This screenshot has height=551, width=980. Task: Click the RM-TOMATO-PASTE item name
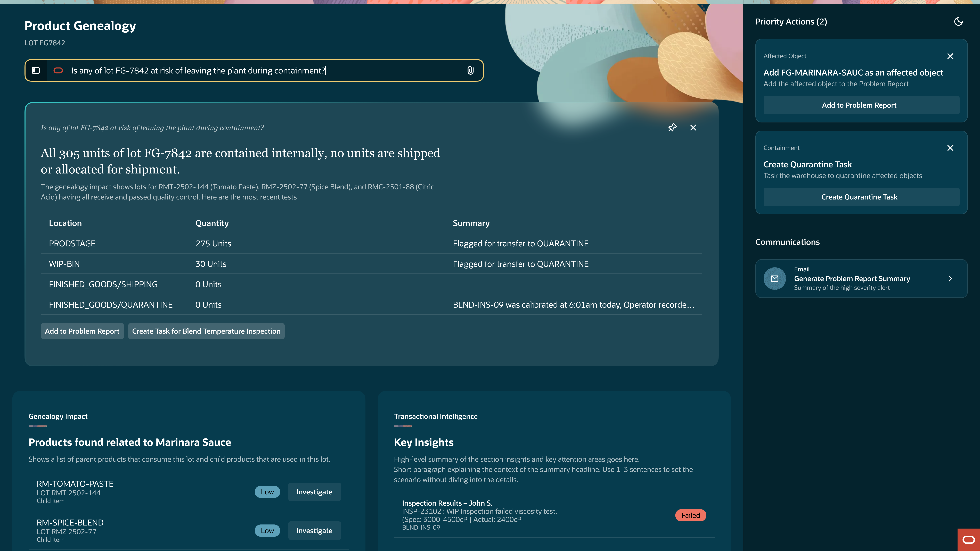click(75, 484)
